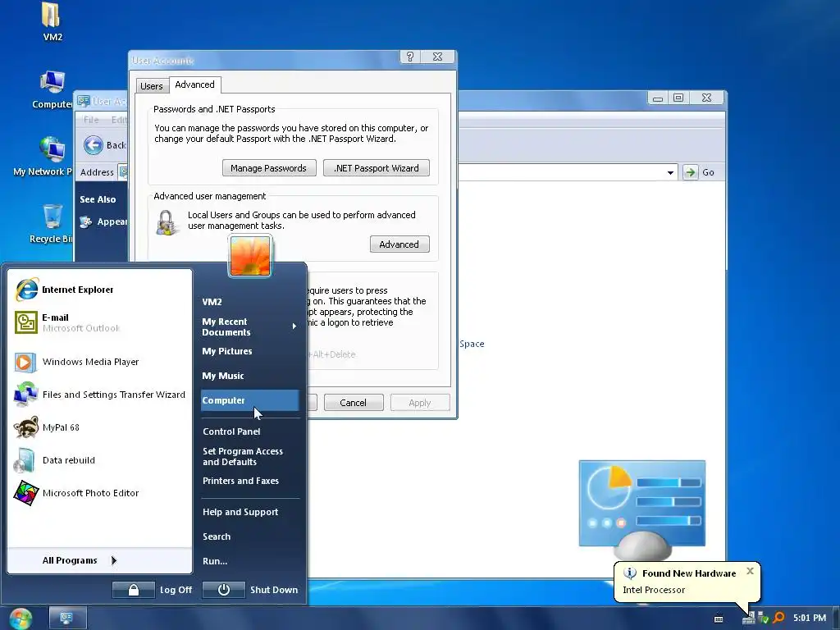840x630 pixels.
Task: Click the User Accounts taskbar button
Action: click(x=67, y=619)
